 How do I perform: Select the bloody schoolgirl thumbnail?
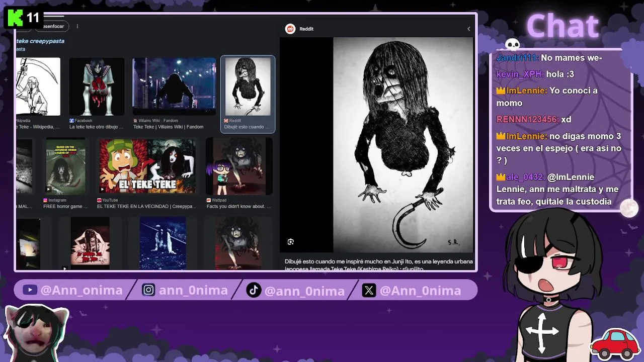97,86
